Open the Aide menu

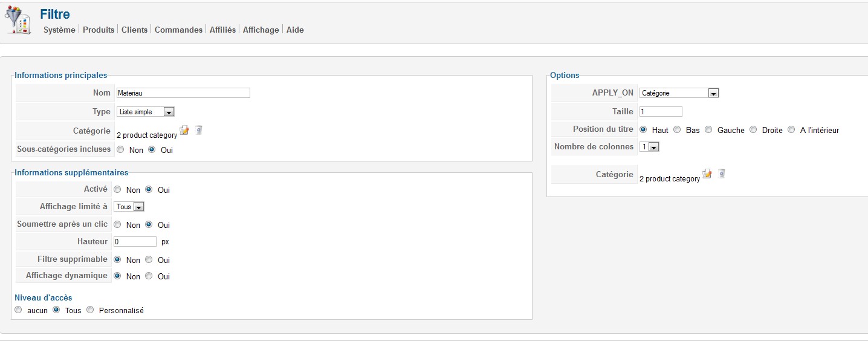(x=295, y=30)
